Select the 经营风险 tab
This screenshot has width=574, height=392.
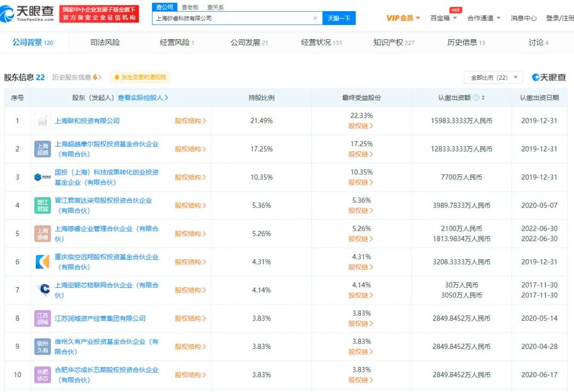[x=177, y=42]
